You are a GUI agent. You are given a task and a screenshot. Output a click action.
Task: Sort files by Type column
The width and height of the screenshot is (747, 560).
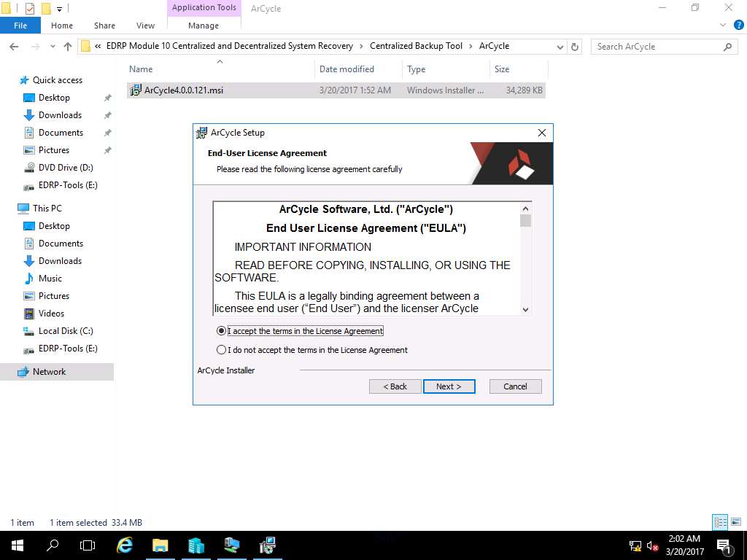pyautogui.click(x=416, y=69)
